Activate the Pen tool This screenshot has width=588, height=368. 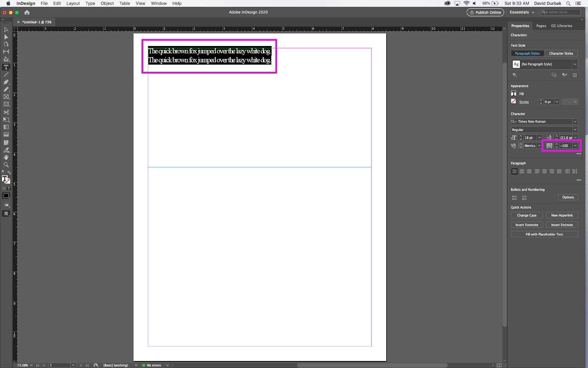tap(6, 82)
